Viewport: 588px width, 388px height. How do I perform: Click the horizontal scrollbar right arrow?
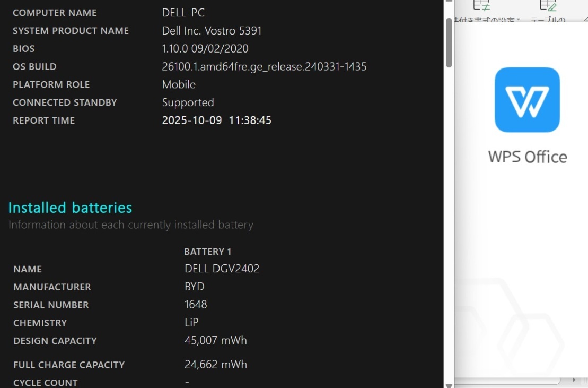(574, 381)
